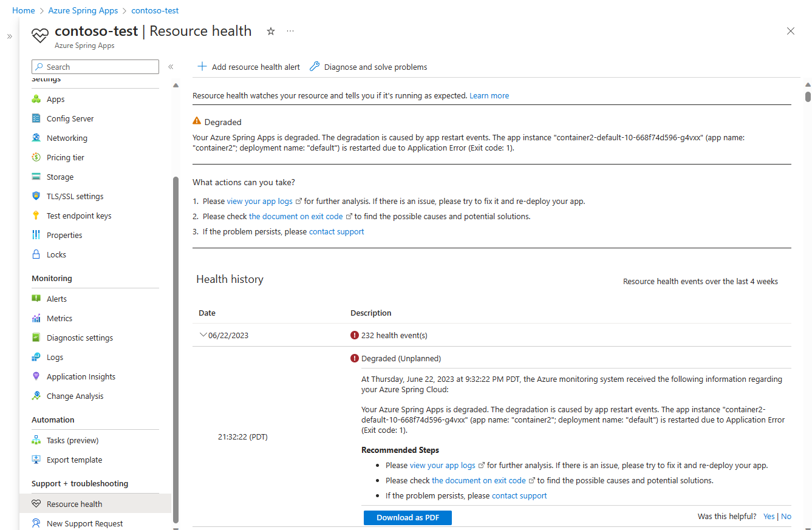Click the Test endpoint keys key icon
Screen dimensions: 812x530
tap(36, 216)
